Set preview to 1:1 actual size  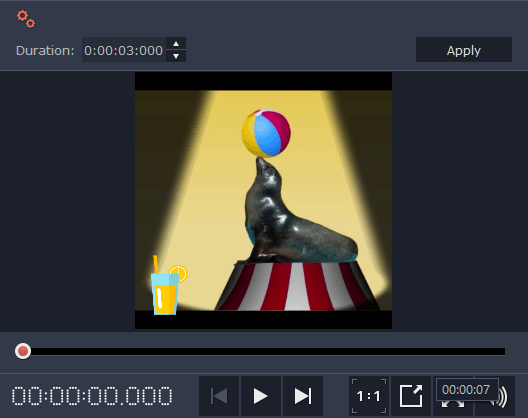coord(369,396)
